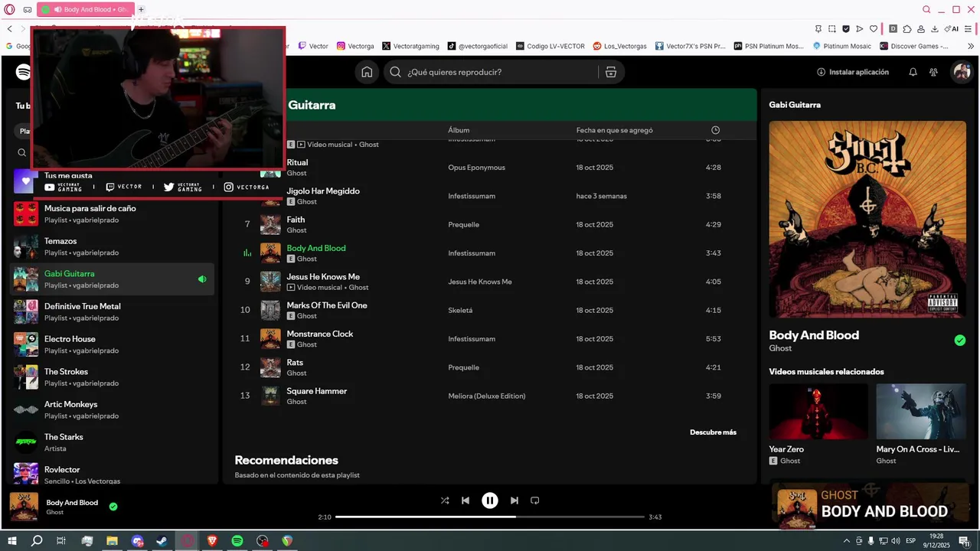Select the Gabi Guitarra playlist in library
Screen dimensions: 980x551
[112, 279]
